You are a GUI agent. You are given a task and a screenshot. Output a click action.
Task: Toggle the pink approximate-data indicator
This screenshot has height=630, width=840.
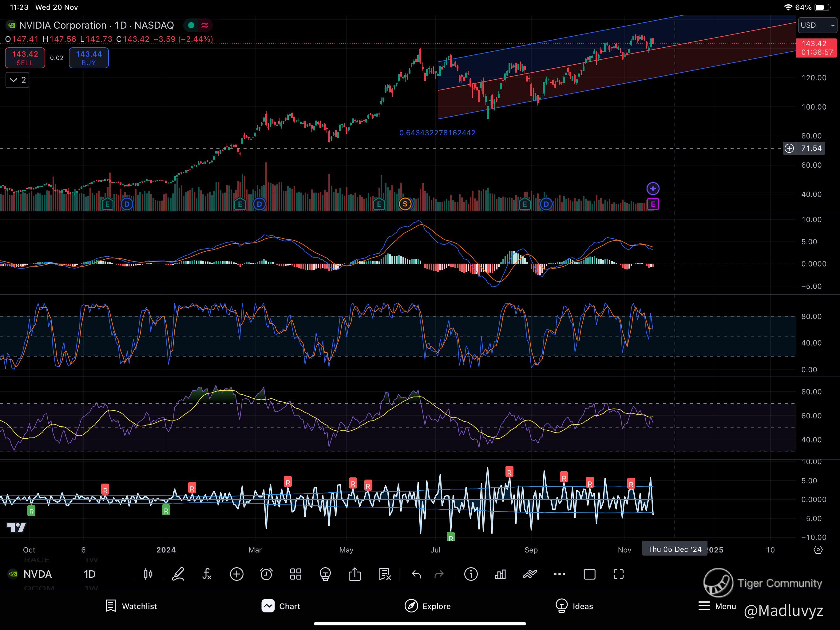tap(205, 26)
